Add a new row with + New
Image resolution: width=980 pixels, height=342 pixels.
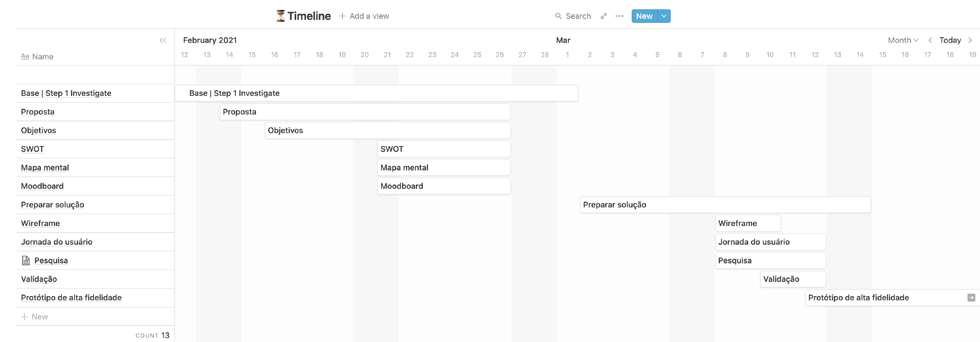coord(35,316)
